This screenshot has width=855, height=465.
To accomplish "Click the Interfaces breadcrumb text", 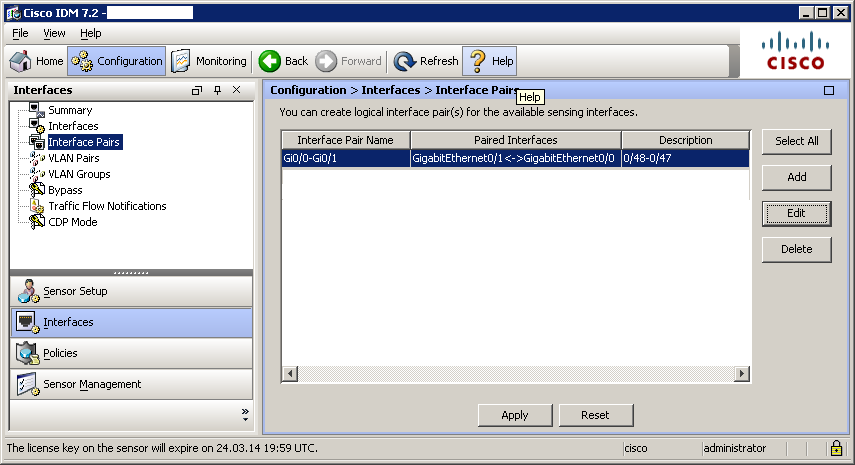I will coord(390,90).
